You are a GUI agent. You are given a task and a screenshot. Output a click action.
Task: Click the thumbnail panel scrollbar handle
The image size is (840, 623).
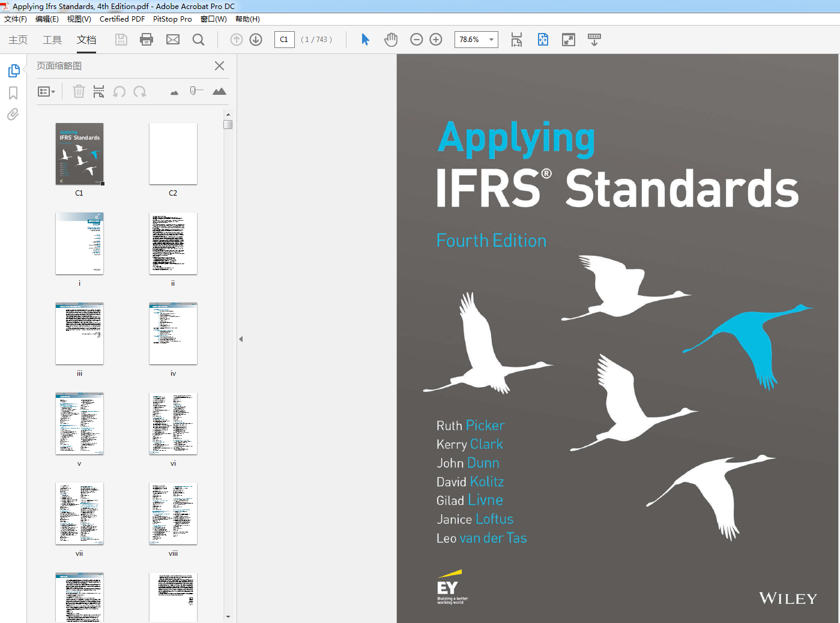[x=228, y=124]
